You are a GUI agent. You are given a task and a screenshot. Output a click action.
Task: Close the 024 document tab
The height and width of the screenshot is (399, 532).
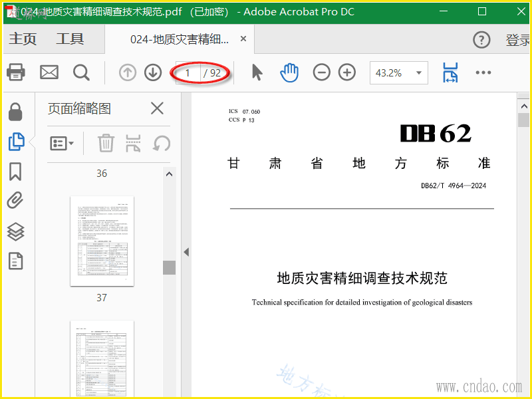pos(243,39)
